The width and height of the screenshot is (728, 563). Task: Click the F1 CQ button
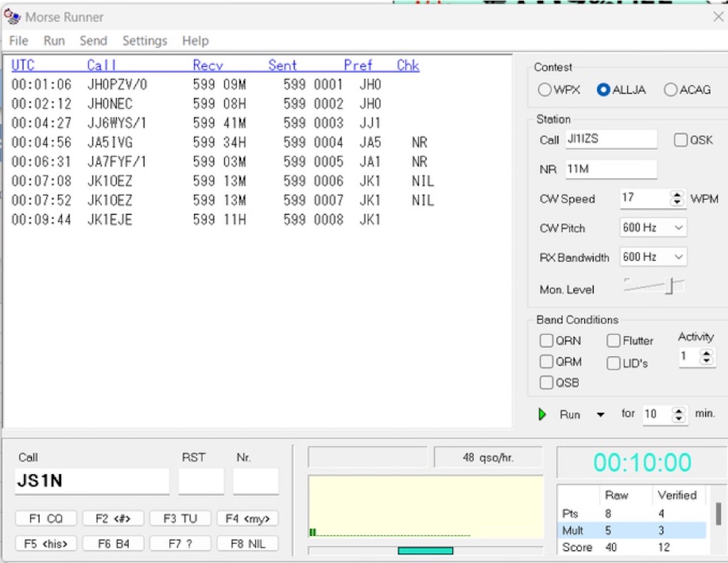(x=45, y=518)
